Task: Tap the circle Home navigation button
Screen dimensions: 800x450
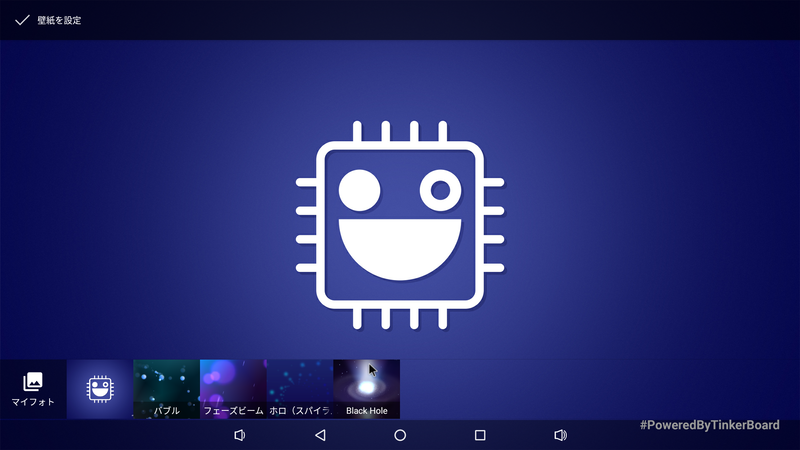Action: point(400,435)
